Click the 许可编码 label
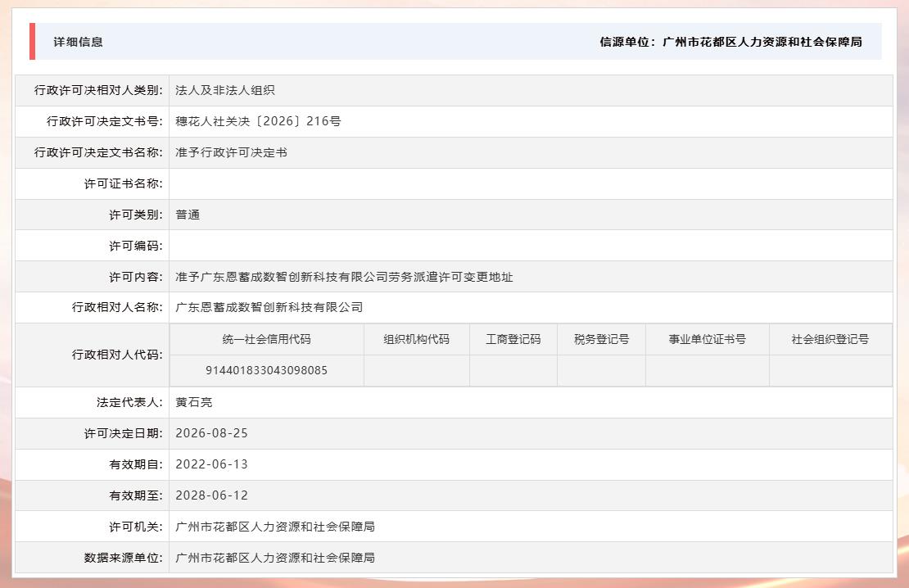This screenshot has width=909, height=588. point(136,246)
